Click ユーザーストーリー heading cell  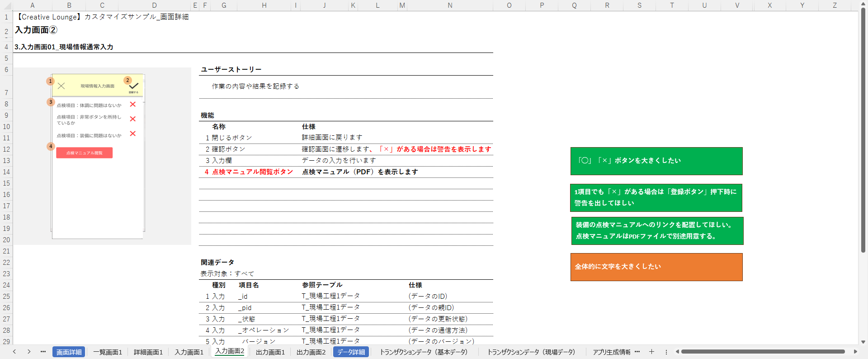[231, 70]
